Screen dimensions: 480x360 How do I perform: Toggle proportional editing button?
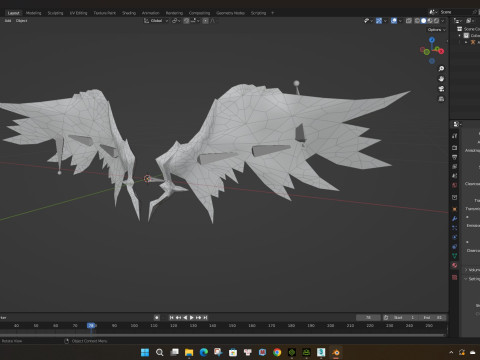click(205, 21)
